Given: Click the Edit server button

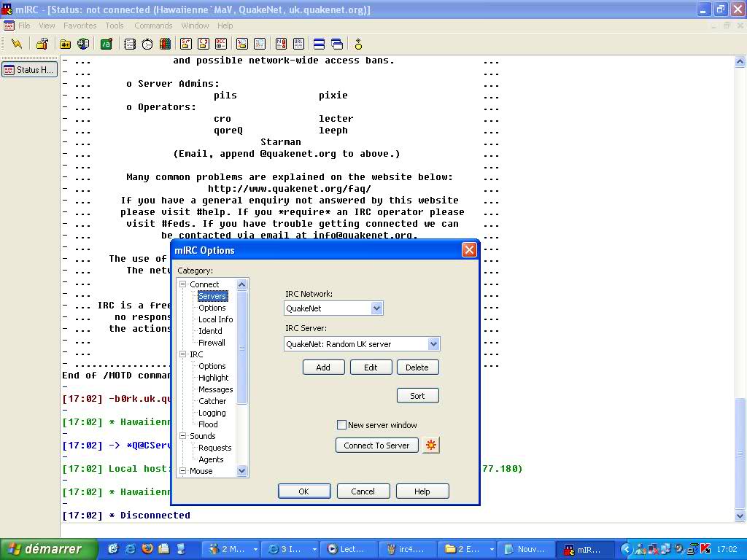Looking at the screenshot, I should [x=371, y=367].
